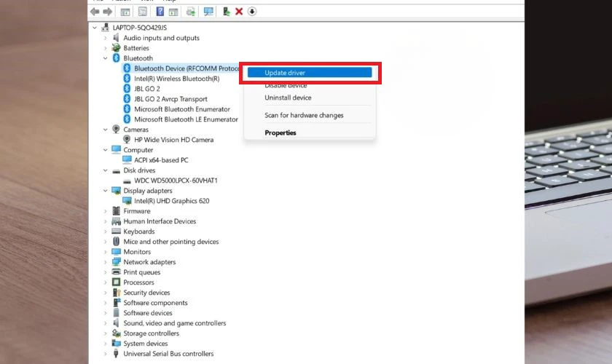
Task: Click the printer-style toolbar icon with green arrow
Action: coord(191,12)
